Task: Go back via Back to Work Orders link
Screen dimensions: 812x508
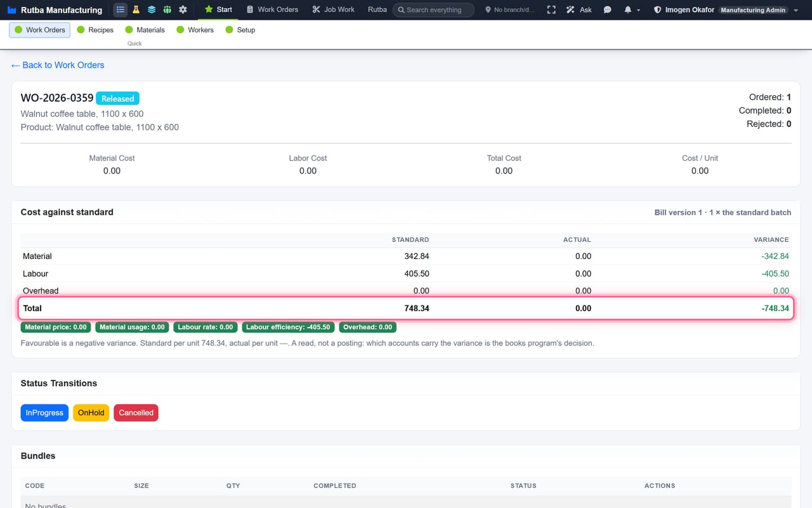Action: pyautogui.click(x=58, y=65)
